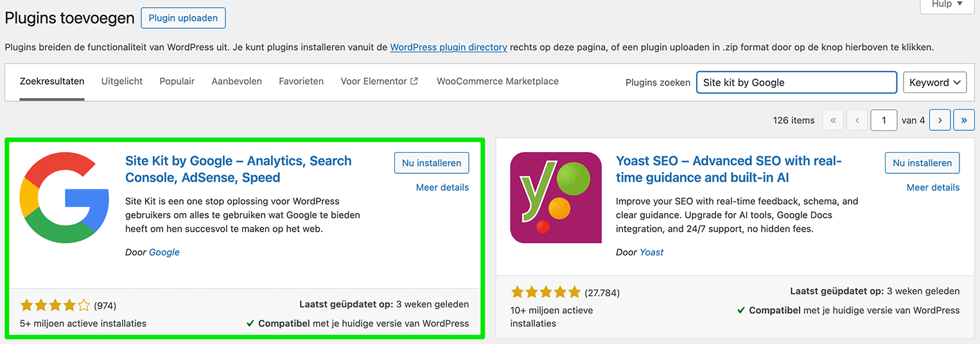View Meer details for Yoast SEO

(x=932, y=187)
